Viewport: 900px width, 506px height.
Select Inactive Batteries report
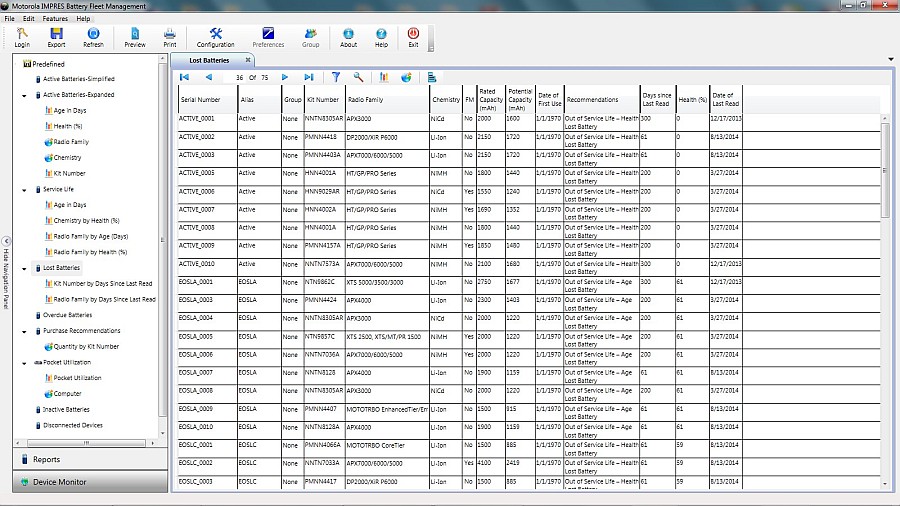[x=63, y=410]
